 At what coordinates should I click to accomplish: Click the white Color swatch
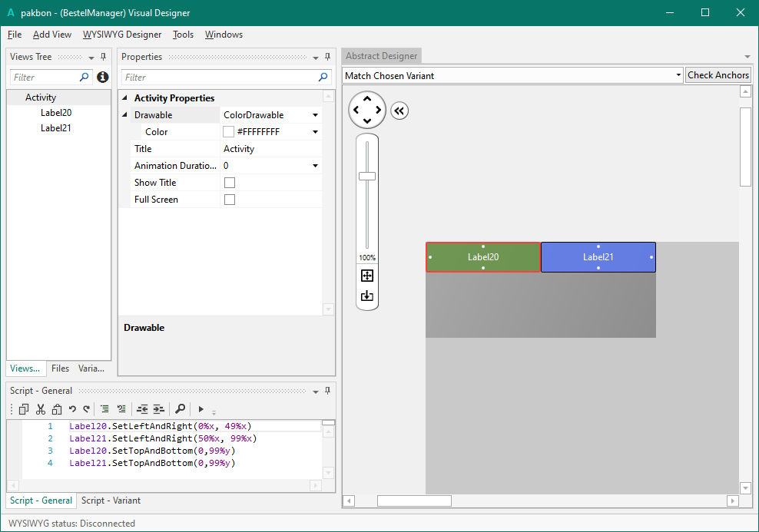(228, 132)
